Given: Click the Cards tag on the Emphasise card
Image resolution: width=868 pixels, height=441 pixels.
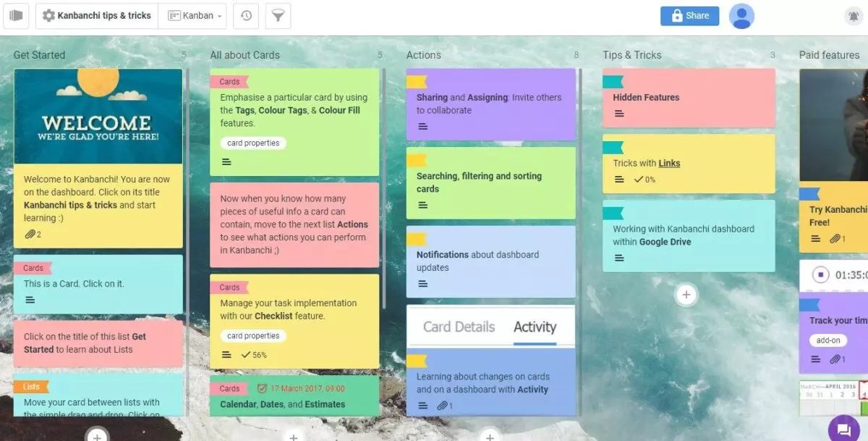Looking at the screenshot, I should point(229,82).
